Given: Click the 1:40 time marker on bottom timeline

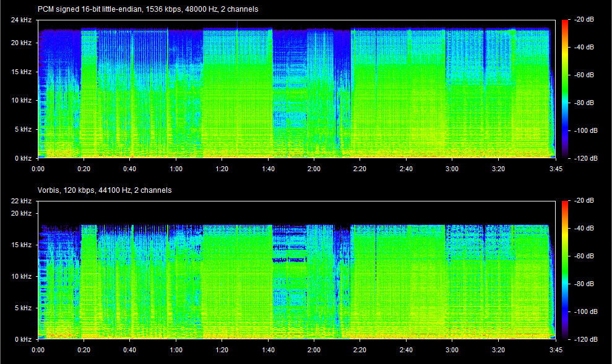Looking at the screenshot, I should (268, 349).
